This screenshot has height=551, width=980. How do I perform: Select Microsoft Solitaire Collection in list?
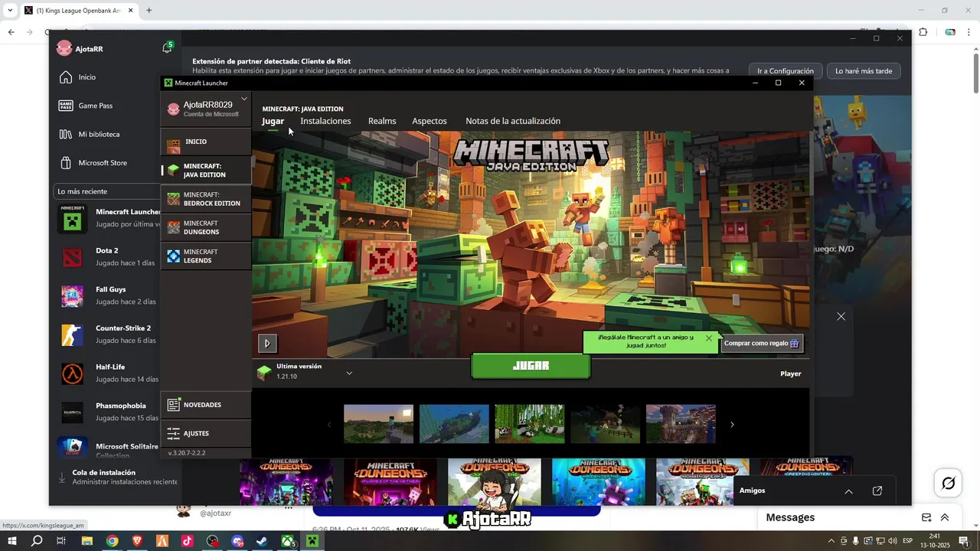click(107, 448)
